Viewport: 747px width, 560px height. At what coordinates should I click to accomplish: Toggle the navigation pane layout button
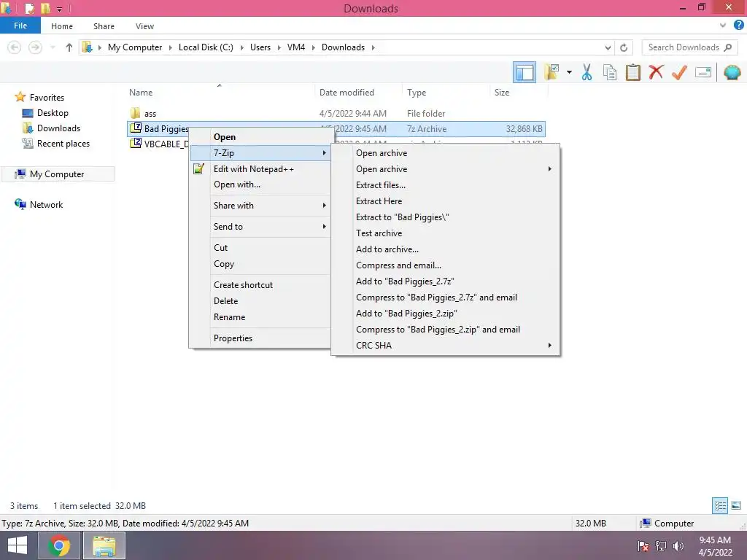[524, 72]
